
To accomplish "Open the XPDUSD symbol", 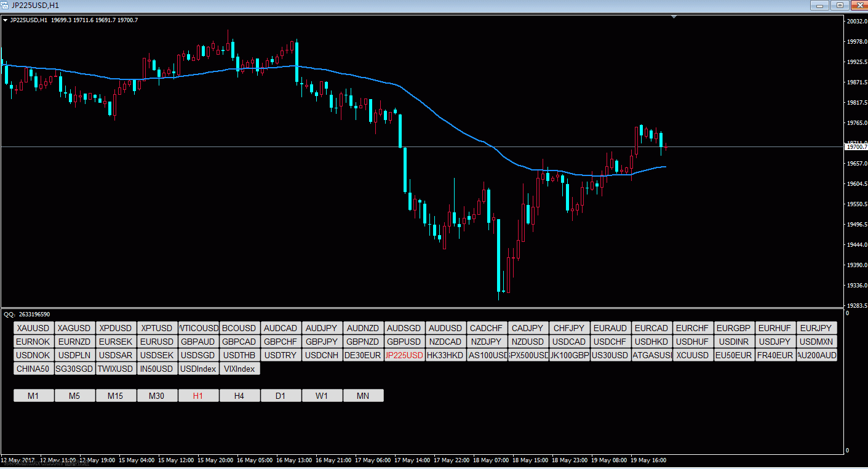I will pos(116,328).
